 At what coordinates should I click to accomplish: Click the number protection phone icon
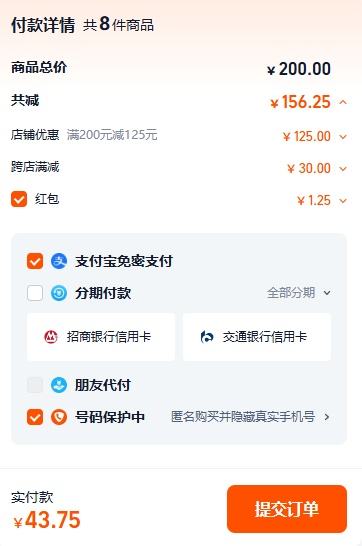point(59,417)
